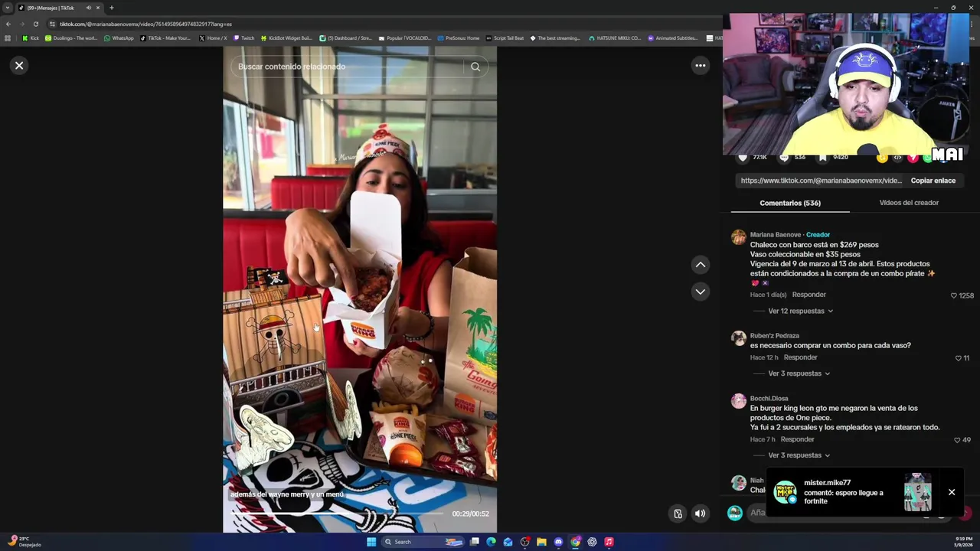Open Discord from taskbar
This screenshot has width=980, height=551.
tap(558, 542)
